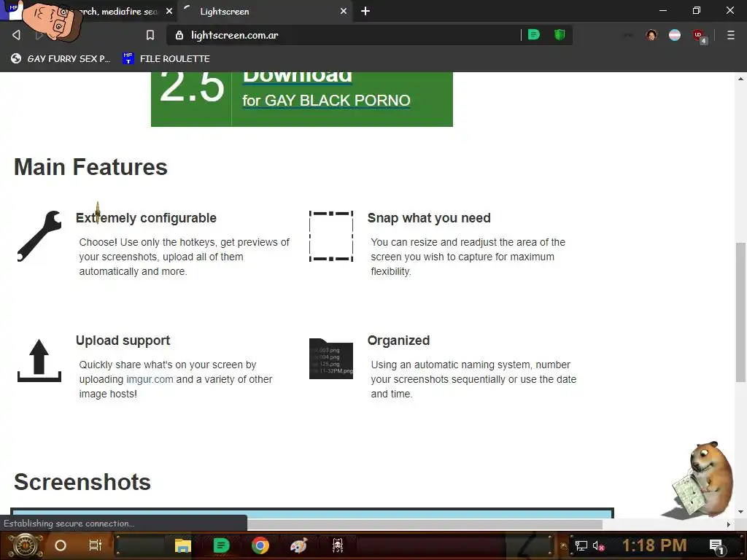Open the FILE ROULETTE bookmark
Viewport: 747px width, 560px height.
[166, 58]
